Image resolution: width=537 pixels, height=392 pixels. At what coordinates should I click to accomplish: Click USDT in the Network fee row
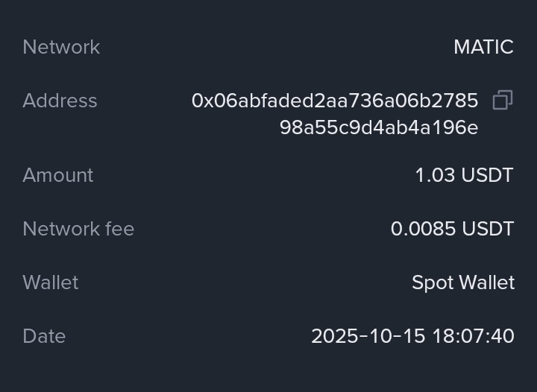488,229
